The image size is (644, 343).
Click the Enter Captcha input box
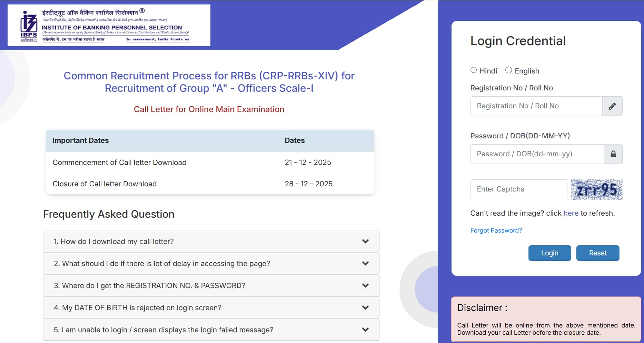click(518, 189)
